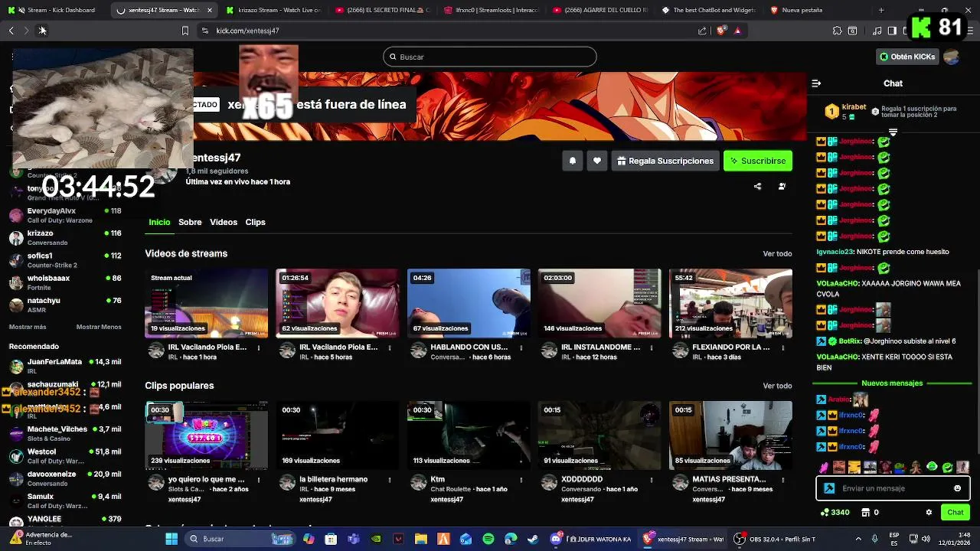Click the share icon below Suscribirse
This screenshot has height=551, width=980.
point(757,186)
